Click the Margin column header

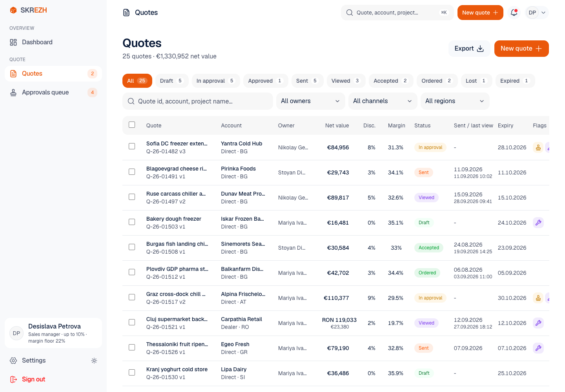click(x=397, y=125)
